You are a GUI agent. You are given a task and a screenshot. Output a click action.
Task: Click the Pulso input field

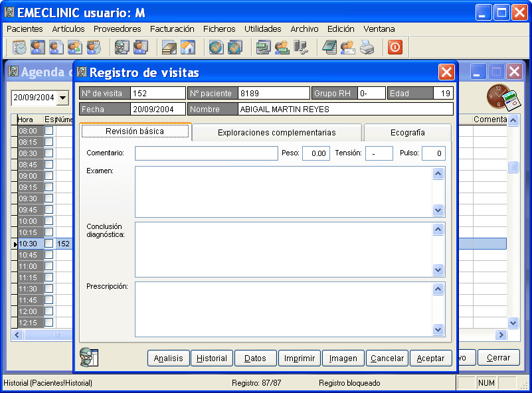[434, 153]
